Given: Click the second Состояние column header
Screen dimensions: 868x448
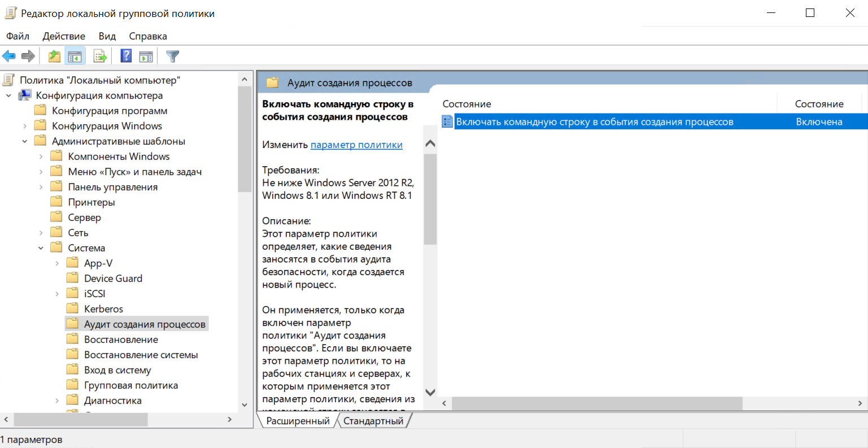Looking at the screenshot, I should [x=819, y=104].
